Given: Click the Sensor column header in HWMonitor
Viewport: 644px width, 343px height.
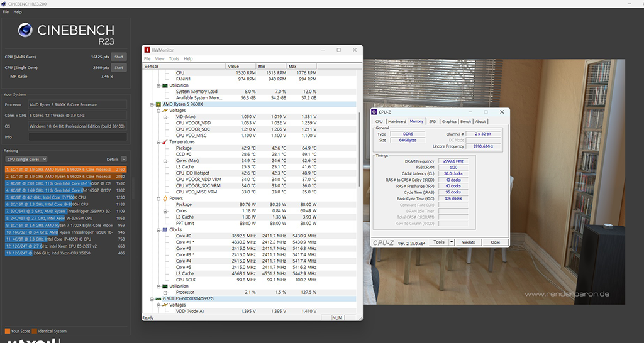Looking at the screenshot, I should coord(184,66).
